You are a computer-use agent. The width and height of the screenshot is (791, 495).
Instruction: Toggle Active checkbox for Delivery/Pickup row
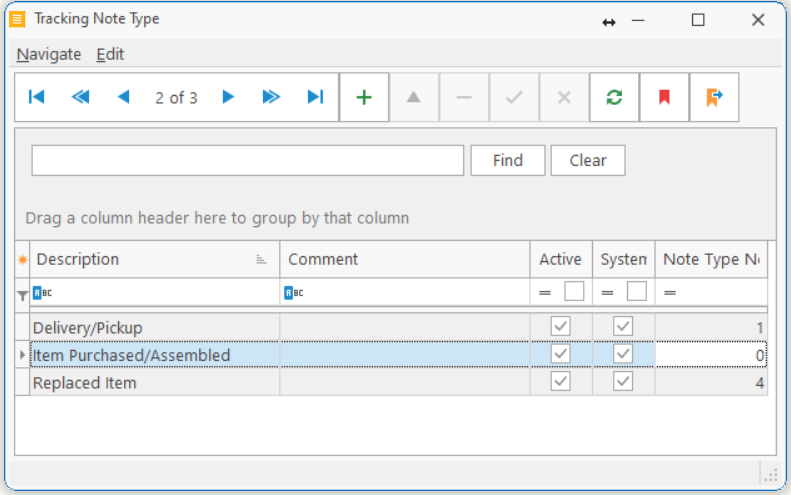pos(560,327)
